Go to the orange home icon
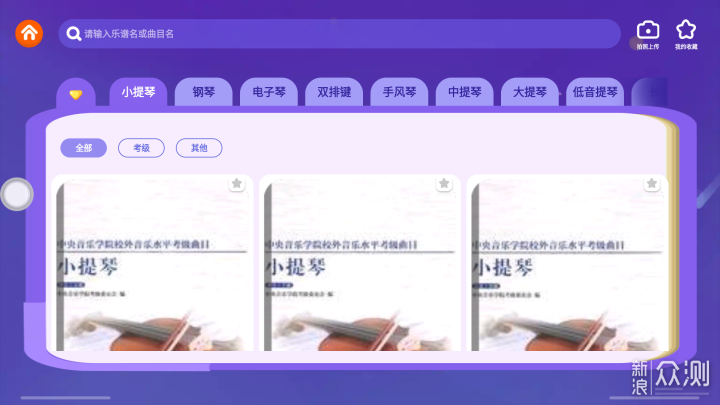 (29, 34)
